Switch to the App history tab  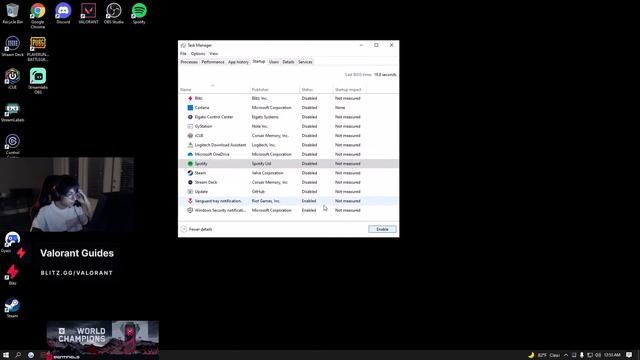coord(238,62)
